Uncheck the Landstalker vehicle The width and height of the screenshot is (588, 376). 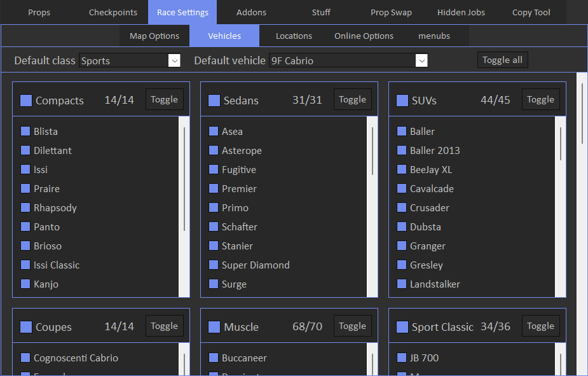[x=402, y=284]
